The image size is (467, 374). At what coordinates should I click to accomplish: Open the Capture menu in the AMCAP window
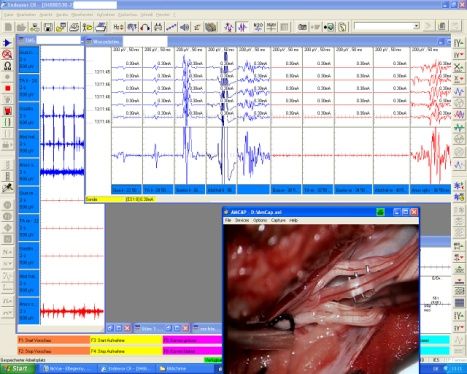click(278, 220)
